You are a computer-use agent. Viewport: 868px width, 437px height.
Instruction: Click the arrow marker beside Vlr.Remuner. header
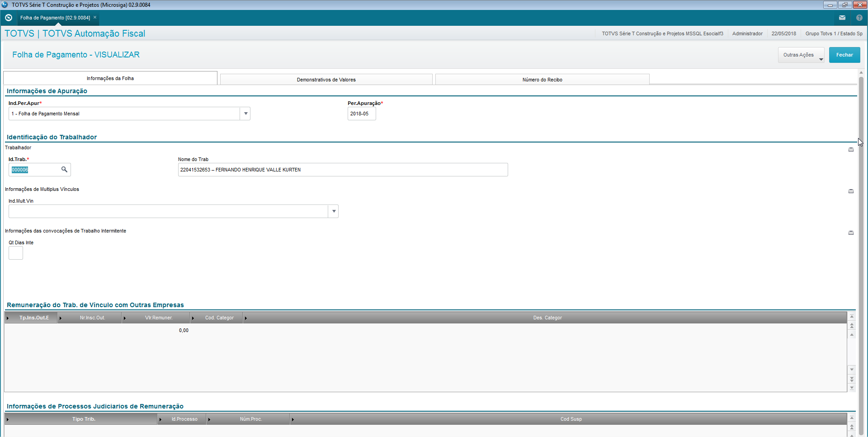pos(125,318)
